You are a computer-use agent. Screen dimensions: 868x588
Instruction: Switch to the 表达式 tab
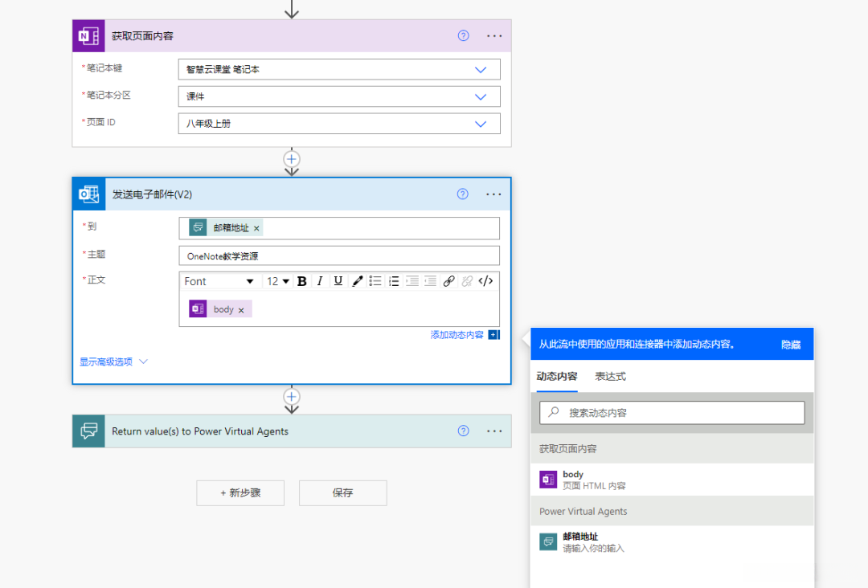pos(610,377)
